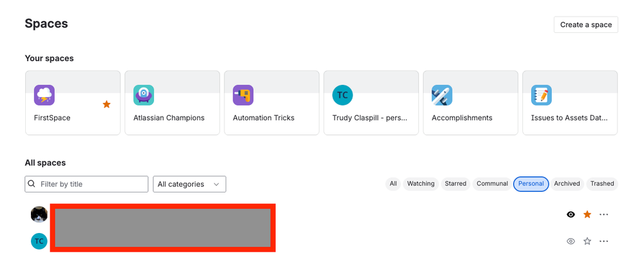Select the Communal filter tab
The width and height of the screenshot is (644, 271).
[x=492, y=183]
